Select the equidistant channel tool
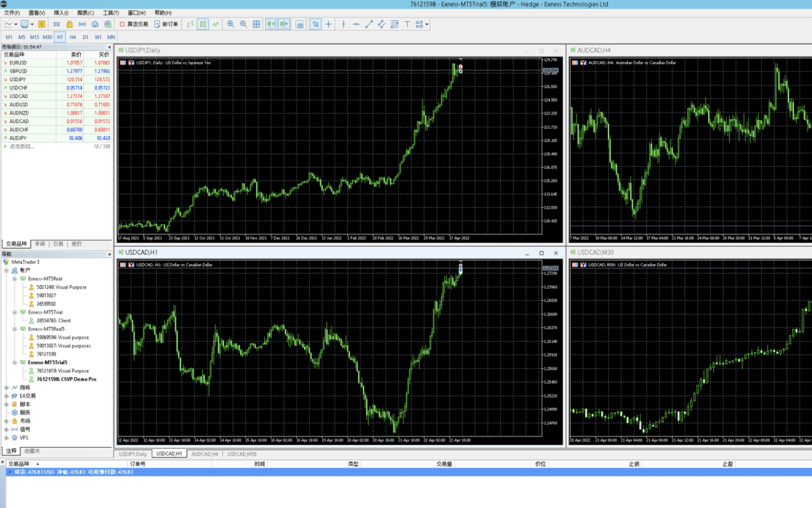 (x=382, y=24)
